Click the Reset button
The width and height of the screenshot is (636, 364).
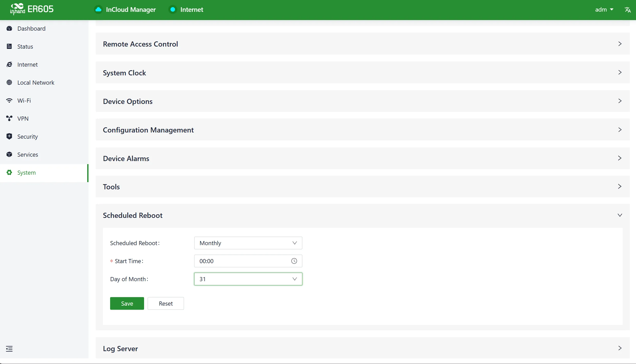click(x=166, y=303)
